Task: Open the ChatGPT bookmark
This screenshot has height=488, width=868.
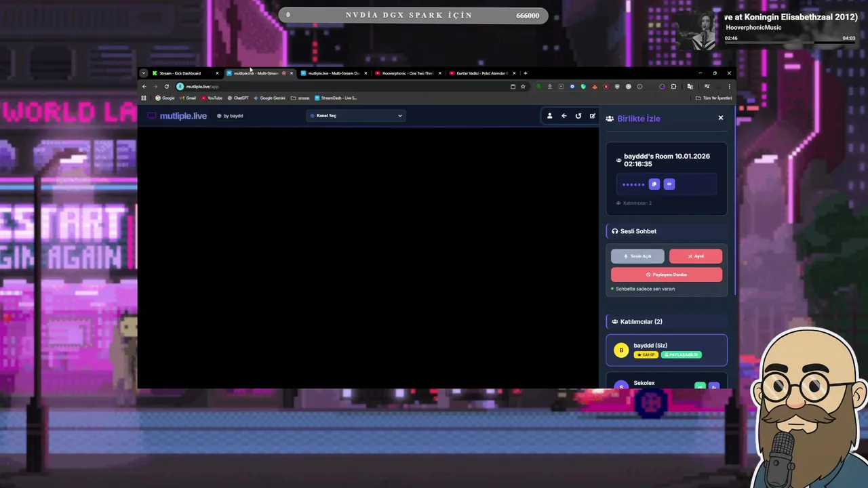Action: (238, 98)
